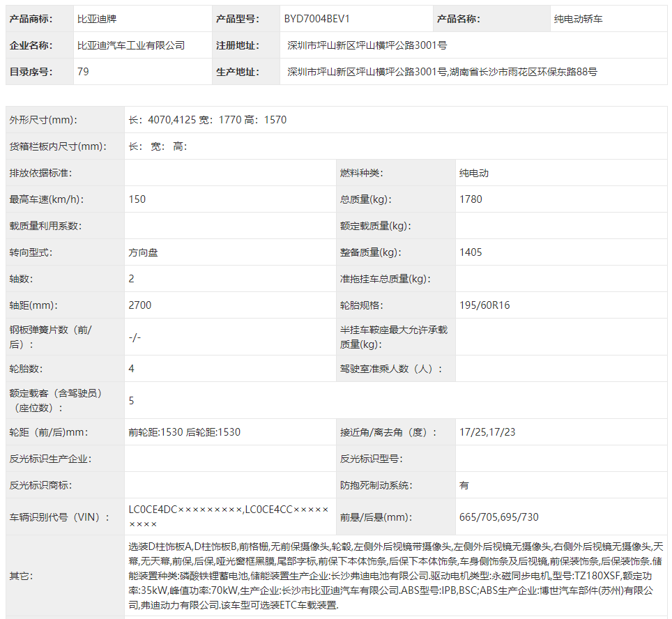This screenshot has height=619, width=672.
Task: Click the label 轴距(mm):
Action: pyautogui.click(x=33, y=305)
